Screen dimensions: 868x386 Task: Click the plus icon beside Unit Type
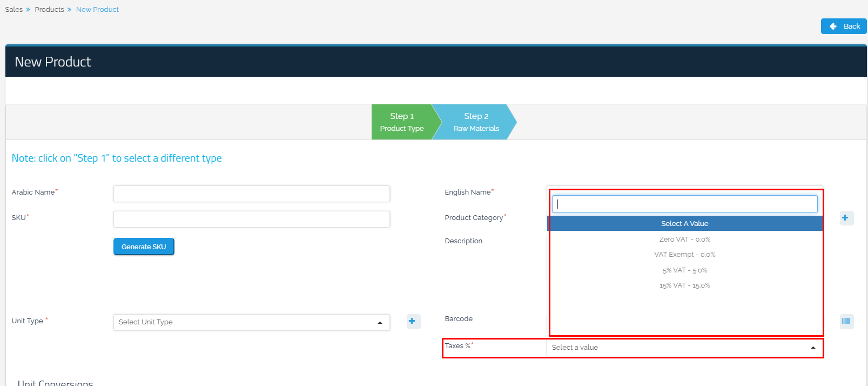(412, 321)
